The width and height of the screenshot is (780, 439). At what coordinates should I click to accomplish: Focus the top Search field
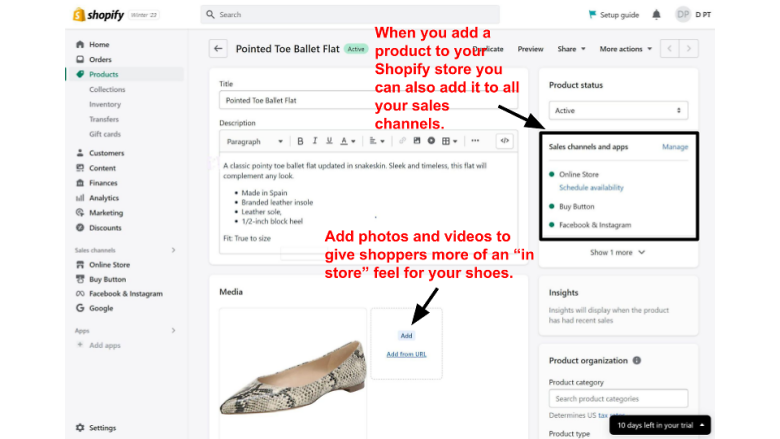[350, 14]
